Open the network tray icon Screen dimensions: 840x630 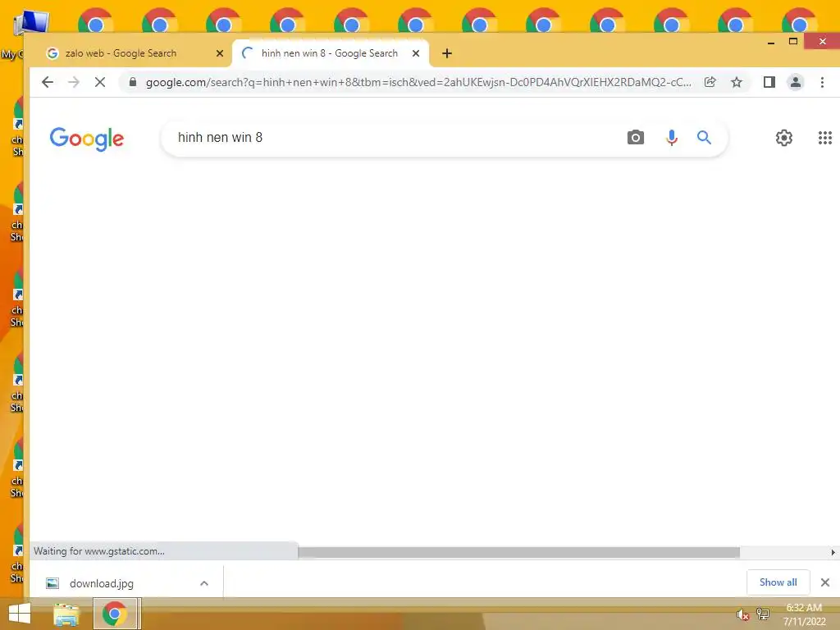click(x=762, y=614)
